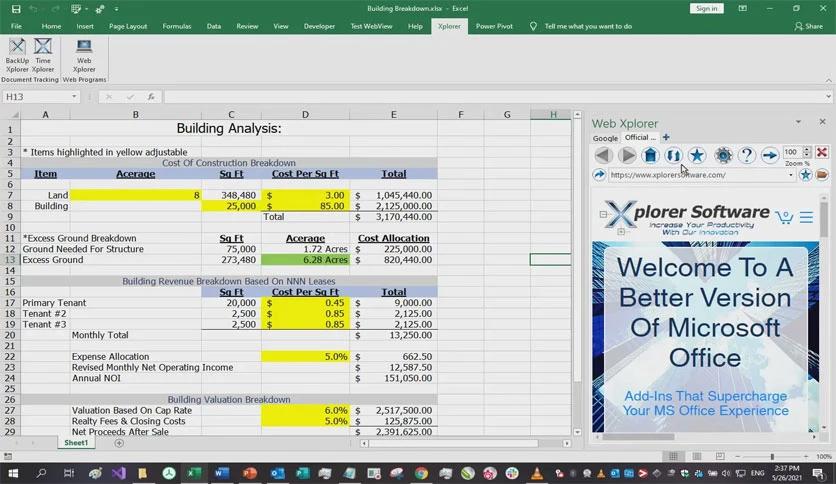Save the workbook from Quick Access toolbar
836x484 pixels.
[16, 9]
